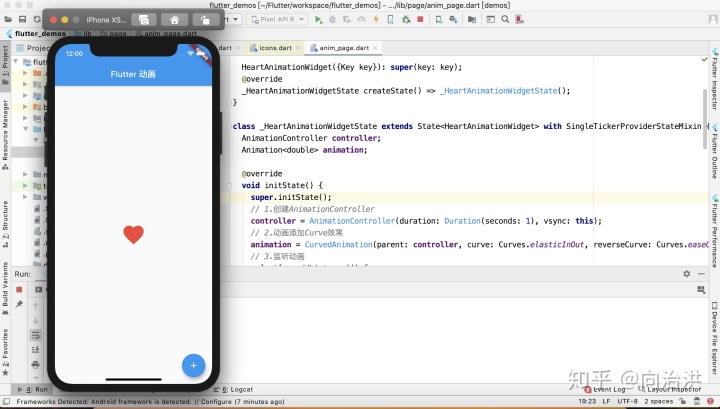Open the Event Log button
The width and height of the screenshot is (720, 409).
605,389
